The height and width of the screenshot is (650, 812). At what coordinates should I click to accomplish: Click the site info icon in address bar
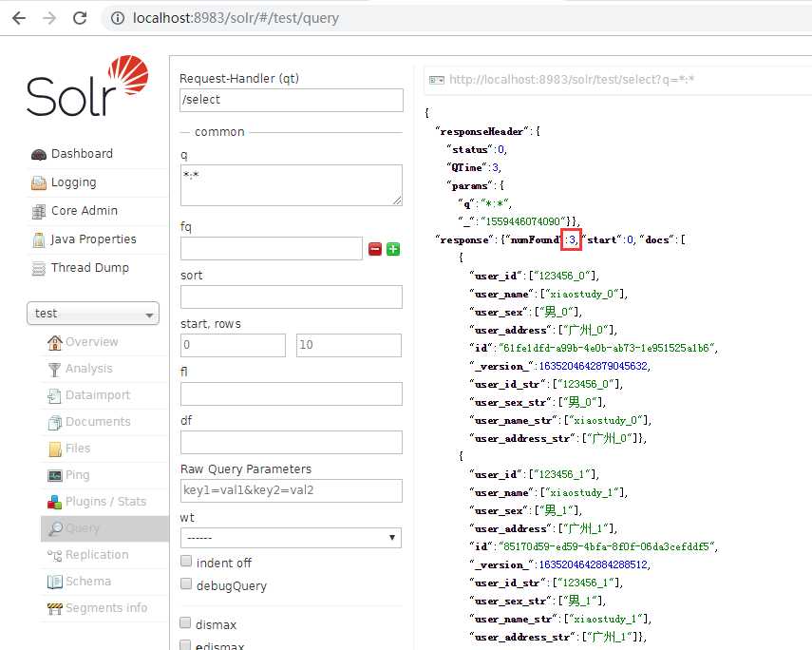[118, 18]
